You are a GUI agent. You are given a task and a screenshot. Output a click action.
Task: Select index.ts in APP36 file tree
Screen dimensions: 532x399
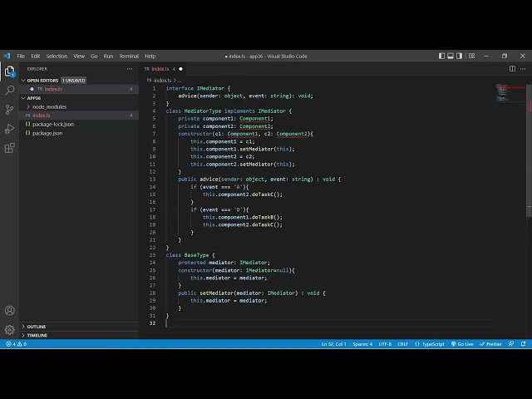80,116
